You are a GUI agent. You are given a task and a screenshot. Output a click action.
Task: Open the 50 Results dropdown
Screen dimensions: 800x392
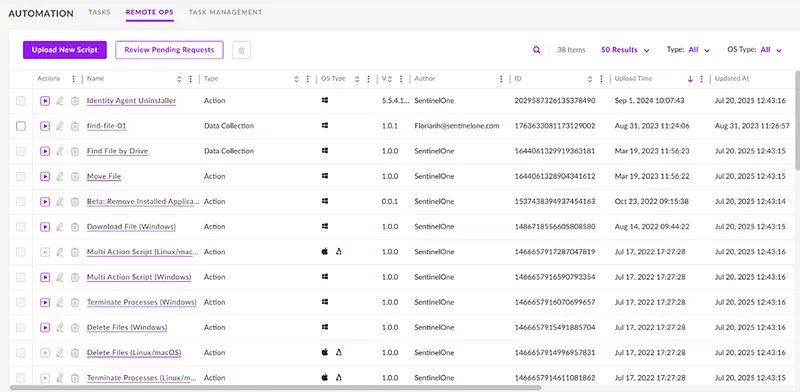pos(625,50)
